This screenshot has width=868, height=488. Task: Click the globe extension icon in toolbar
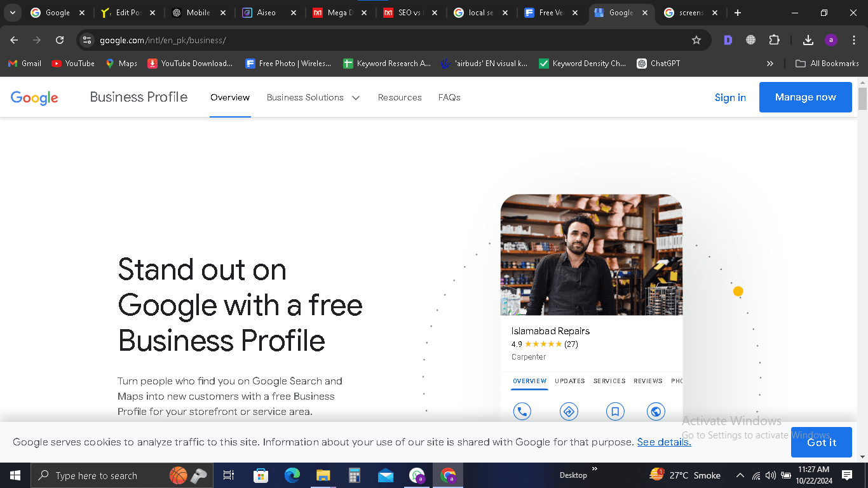point(751,40)
